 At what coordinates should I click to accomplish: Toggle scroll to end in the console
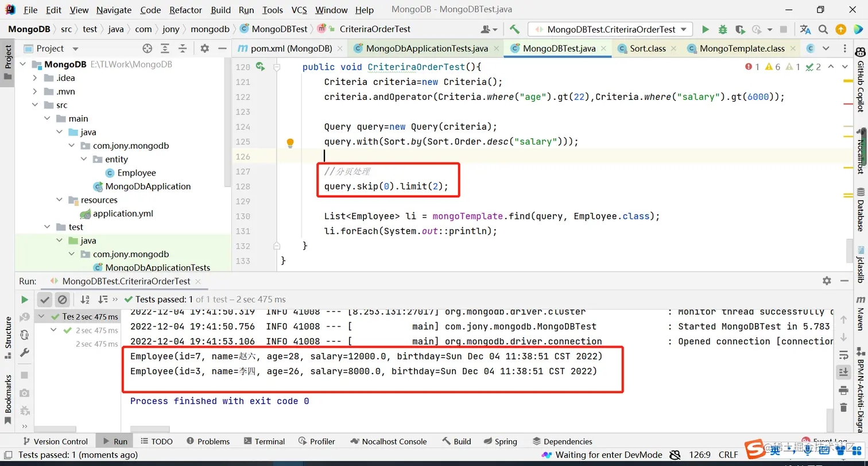click(x=843, y=372)
